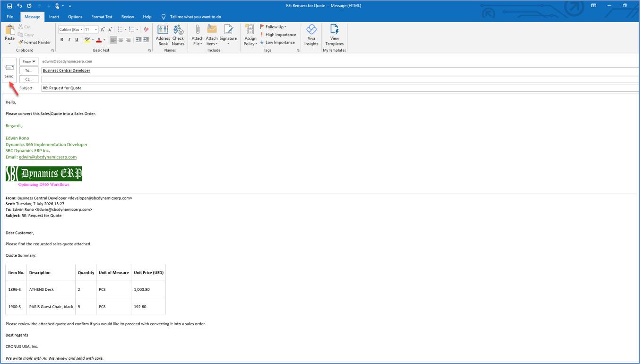Expand Customize Quick Access Toolbar arrow
Screen dimensions: 640x364
[70, 6]
